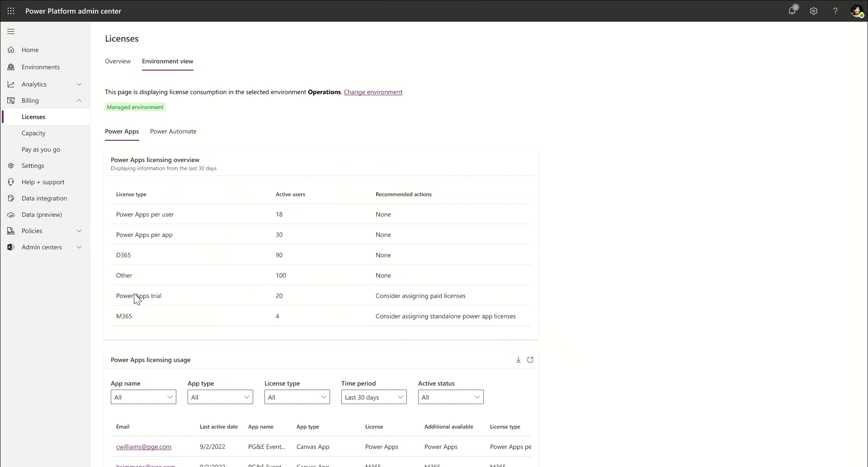The height and width of the screenshot is (467, 868).
Task: Expand the Analytics navigation section
Action: click(x=79, y=84)
